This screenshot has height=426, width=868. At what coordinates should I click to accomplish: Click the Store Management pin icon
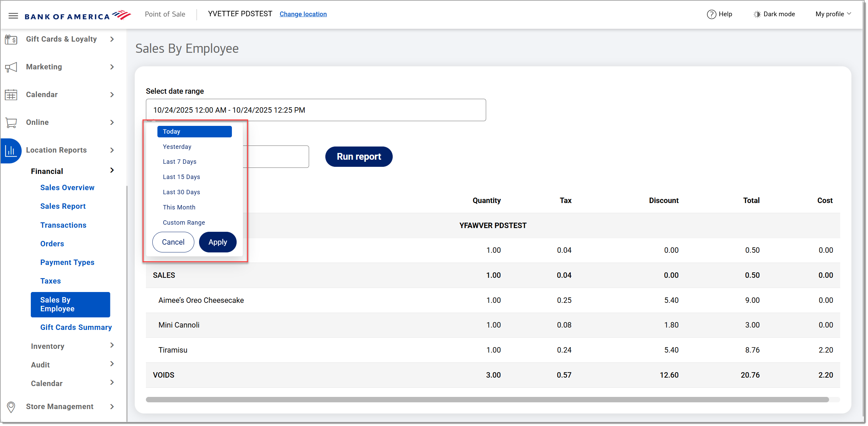[11, 407]
